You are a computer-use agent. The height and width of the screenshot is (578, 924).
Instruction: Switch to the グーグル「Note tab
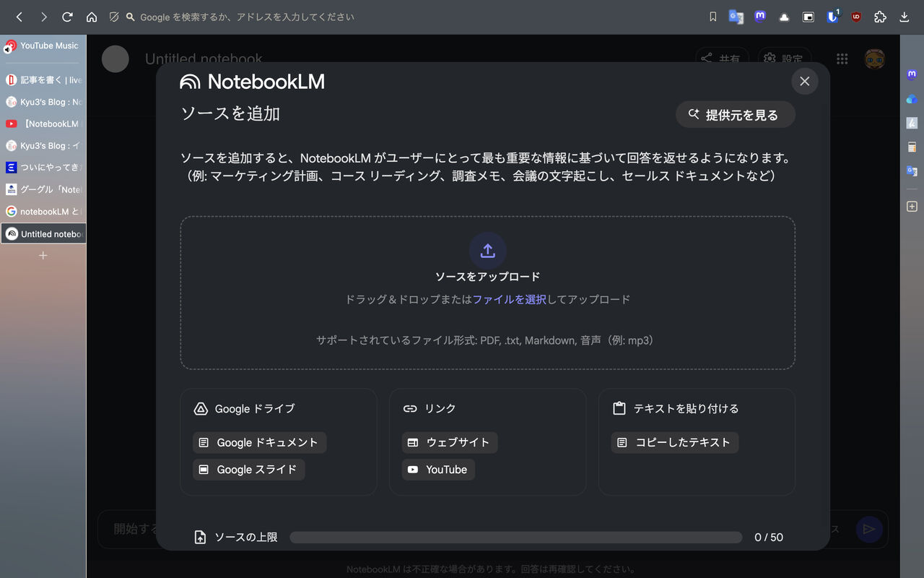pyautogui.click(x=43, y=190)
